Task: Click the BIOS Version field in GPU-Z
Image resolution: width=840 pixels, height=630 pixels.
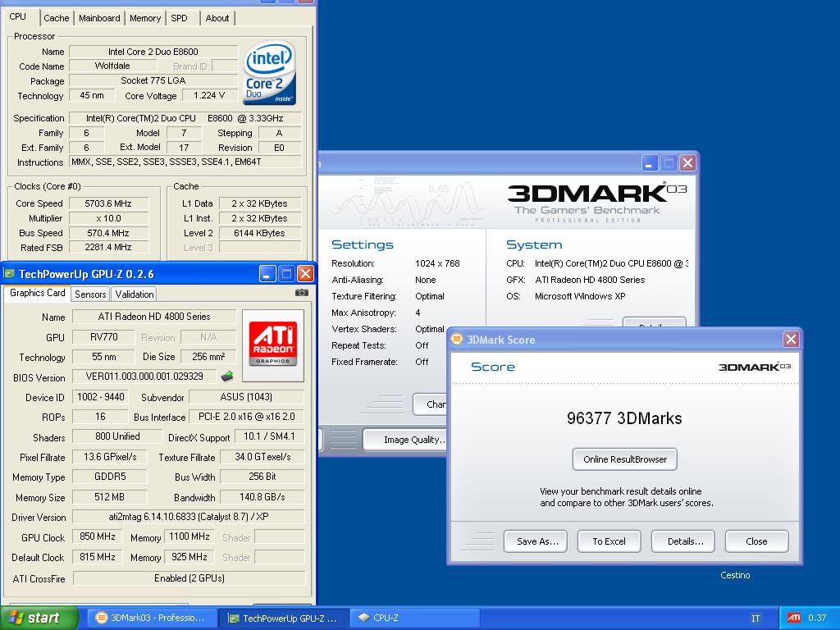Action: (144, 377)
